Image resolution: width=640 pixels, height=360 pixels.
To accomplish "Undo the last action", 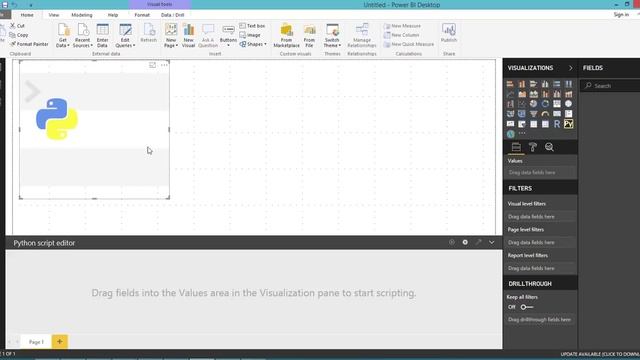I will [x=15, y=4].
